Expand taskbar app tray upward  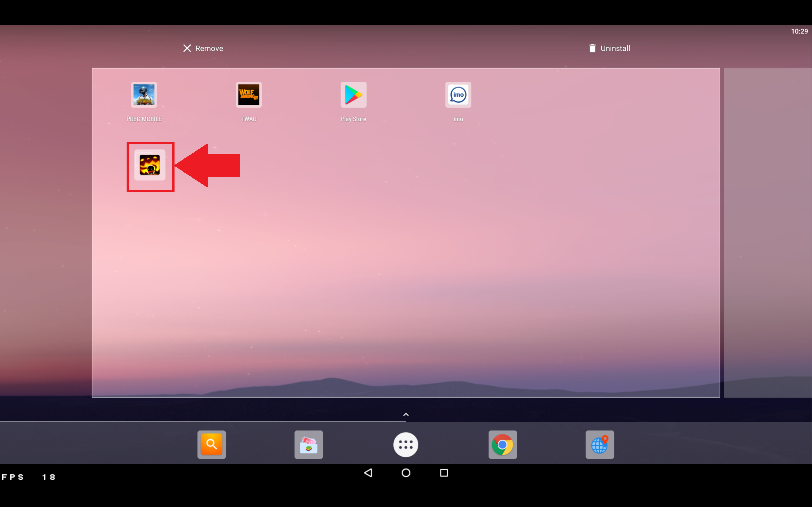406,413
